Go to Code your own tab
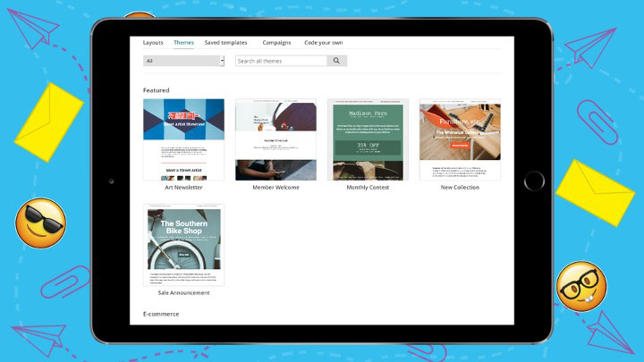This screenshot has width=644, height=362. [x=323, y=43]
